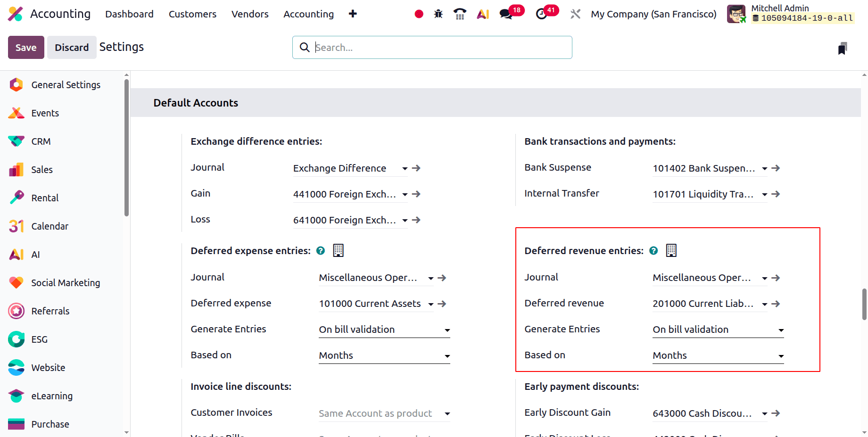The height and width of the screenshot is (437, 868).
Task: Open the Discuss messages icon showing 18 notifications
Action: point(504,14)
